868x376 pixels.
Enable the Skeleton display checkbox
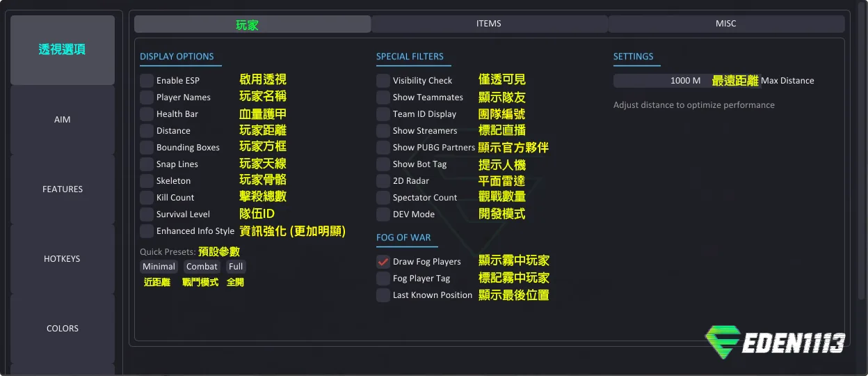(x=147, y=181)
